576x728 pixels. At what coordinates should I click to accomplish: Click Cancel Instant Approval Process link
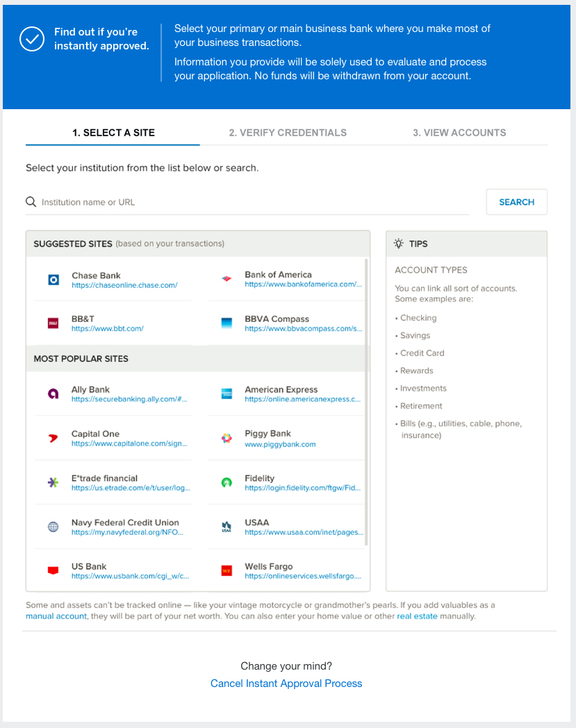pos(286,683)
